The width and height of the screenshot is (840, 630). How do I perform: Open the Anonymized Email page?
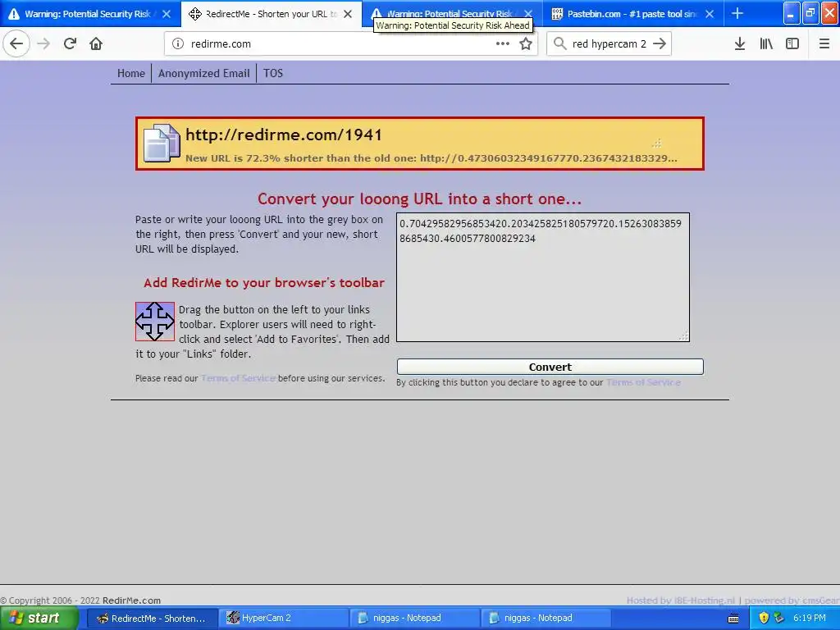(x=204, y=73)
